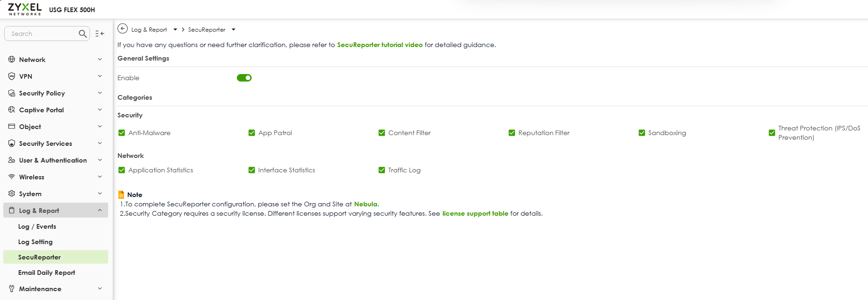Uncheck the Sandboxing checkbox
This screenshot has height=300, width=868.
point(642,133)
